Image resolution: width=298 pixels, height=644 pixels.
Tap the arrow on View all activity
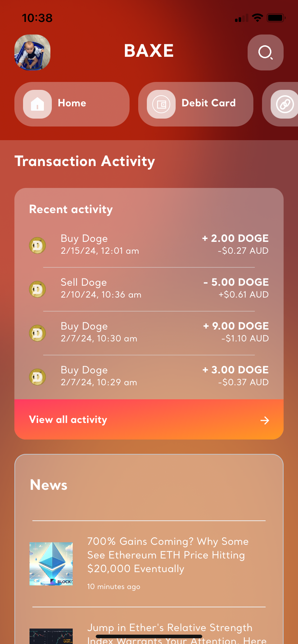265,420
